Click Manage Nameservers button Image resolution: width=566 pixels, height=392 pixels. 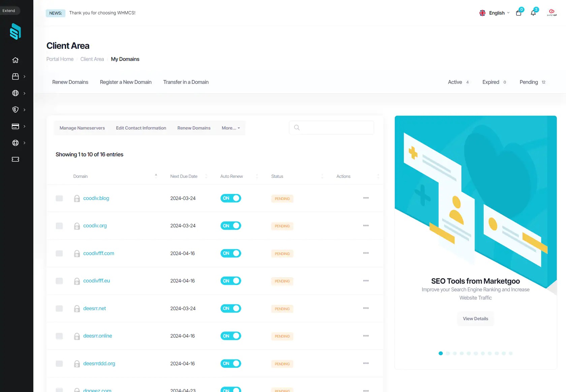pyautogui.click(x=82, y=128)
